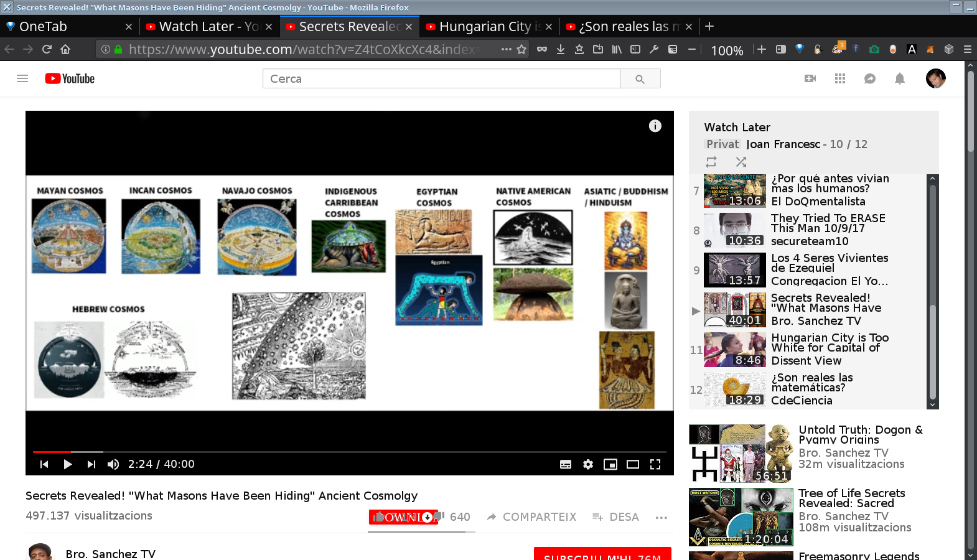The height and width of the screenshot is (560, 977).
Task: Open Hungarian City is Too White playlist item
Action: click(807, 350)
